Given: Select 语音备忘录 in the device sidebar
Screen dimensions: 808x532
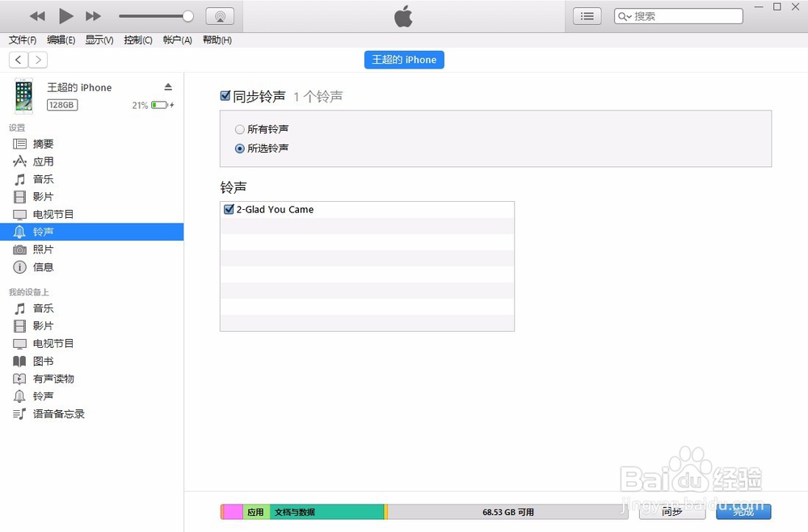Looking at the screenshot, I should coord(54,413).
